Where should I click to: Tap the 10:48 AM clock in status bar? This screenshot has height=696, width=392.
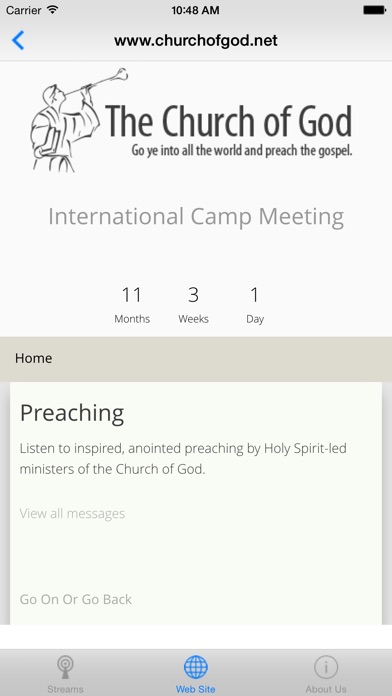click(x=196, y=10)
